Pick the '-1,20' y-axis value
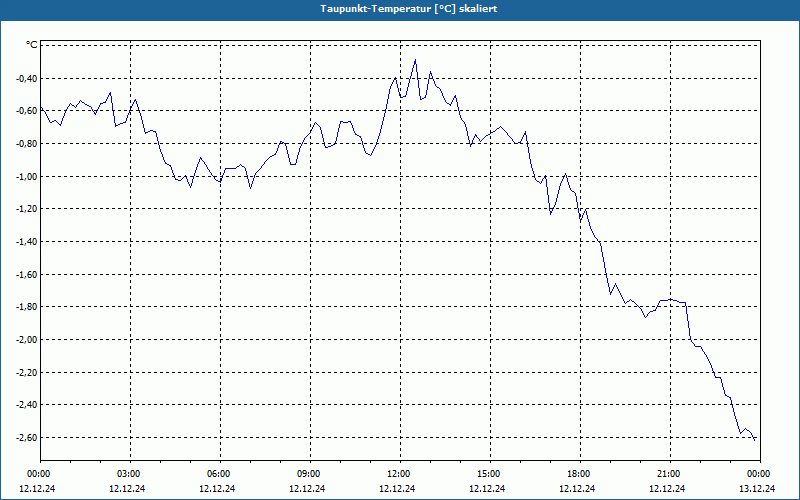The width and height of the screenshot is (800, 500). [28, 209]
